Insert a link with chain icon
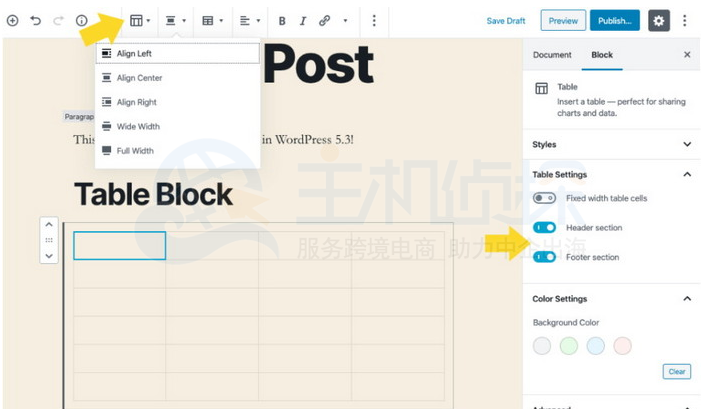 click(x=324, y=21)
